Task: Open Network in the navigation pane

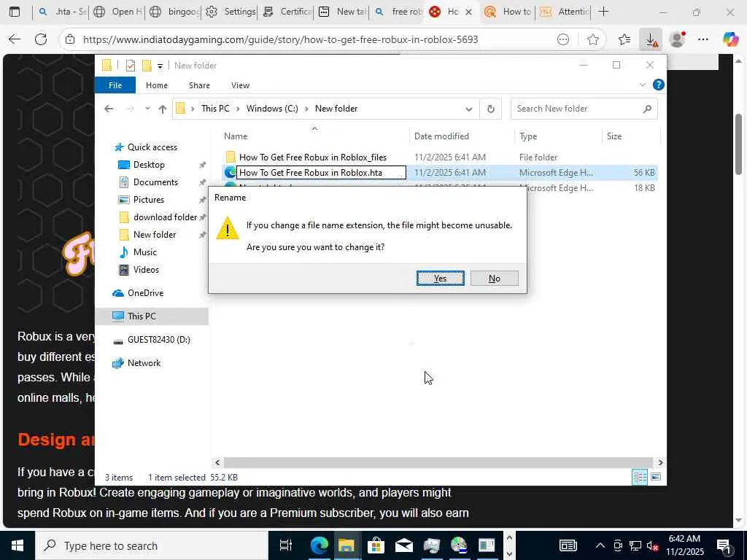Action: pos(144,363)
